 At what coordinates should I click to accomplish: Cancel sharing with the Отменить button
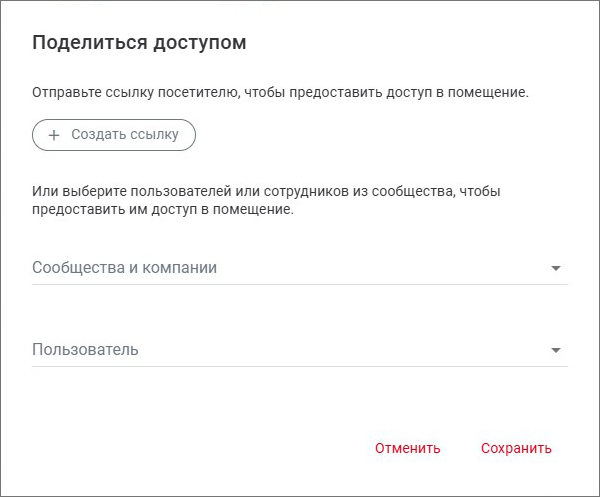pos(407,448)
